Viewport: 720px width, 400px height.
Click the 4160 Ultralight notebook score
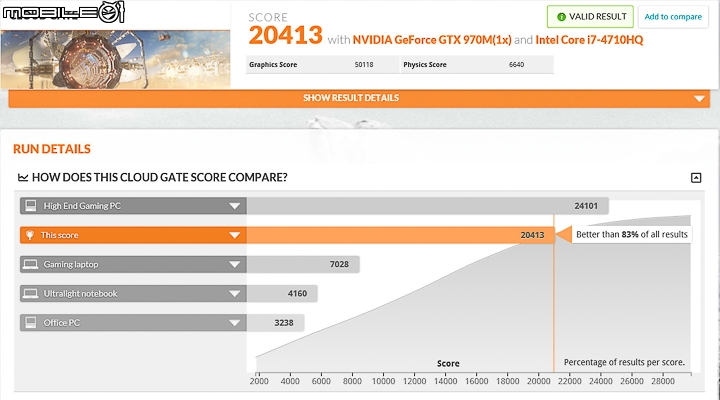coord(297,293)
